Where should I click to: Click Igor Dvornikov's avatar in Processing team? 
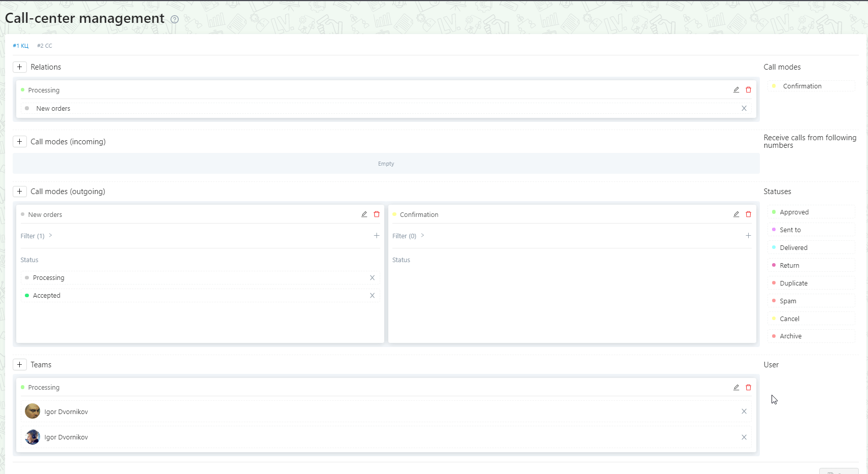(x=32, y=411)
